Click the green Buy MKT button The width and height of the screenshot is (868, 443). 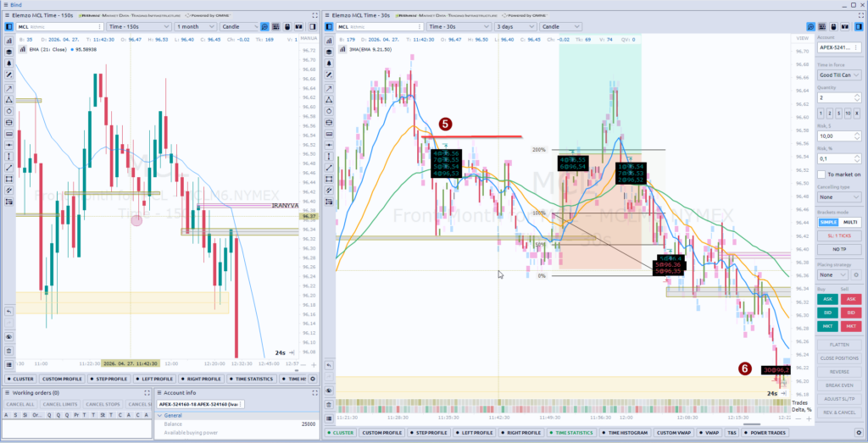(x=826, y=326)
